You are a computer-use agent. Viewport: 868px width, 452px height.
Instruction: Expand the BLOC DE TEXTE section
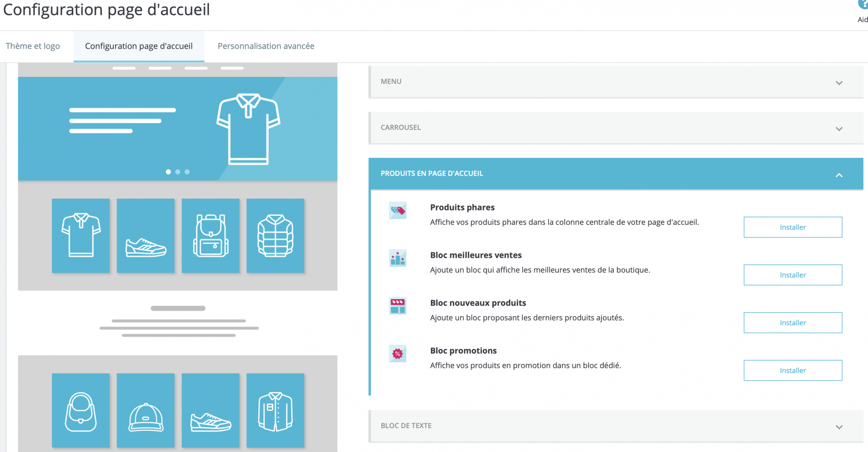tap(616, 426)
